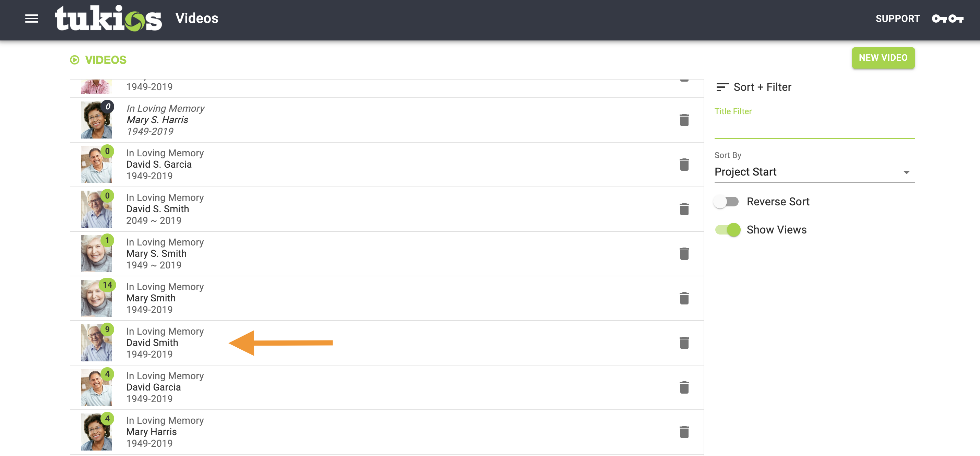
Task: Click the Tukios logo
Action: point(108,18)
